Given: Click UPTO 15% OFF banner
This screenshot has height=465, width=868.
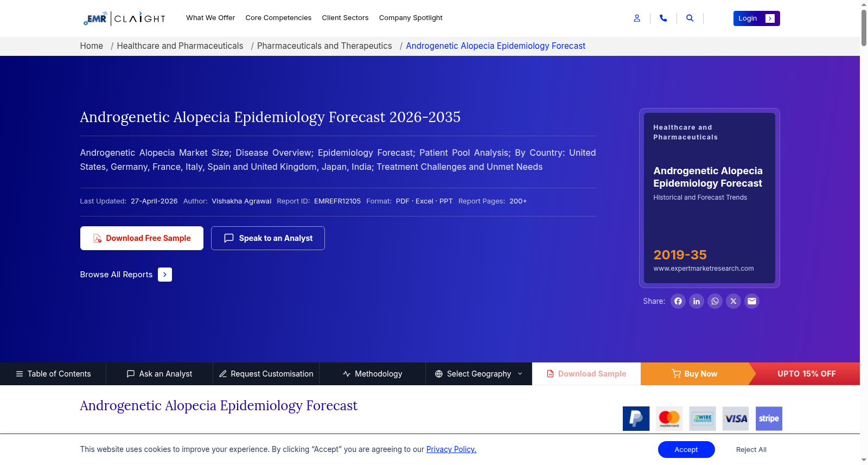Looking at the screenshot, I should (806, 374).
